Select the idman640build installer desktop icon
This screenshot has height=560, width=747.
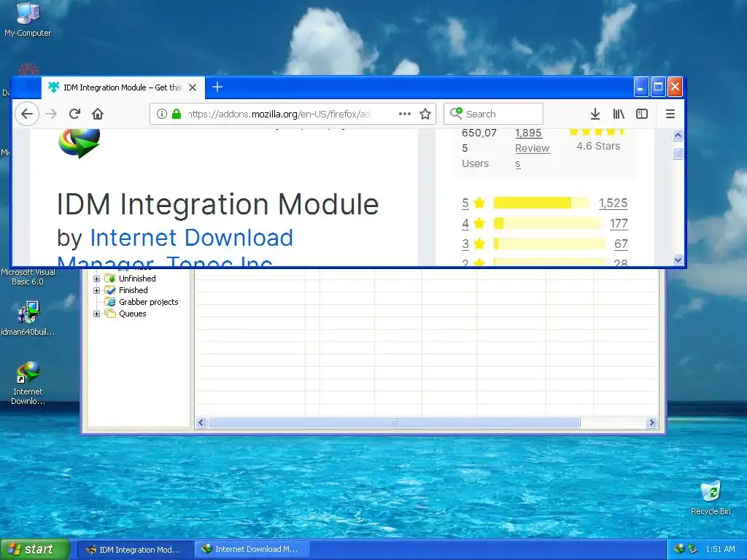tap(28, 318)
